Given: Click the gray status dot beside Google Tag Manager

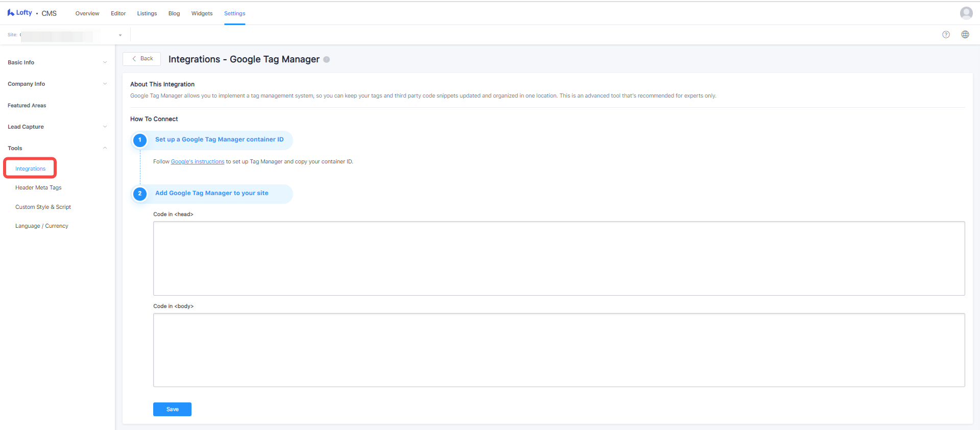Looking at the screenshot, I should 326,59.
